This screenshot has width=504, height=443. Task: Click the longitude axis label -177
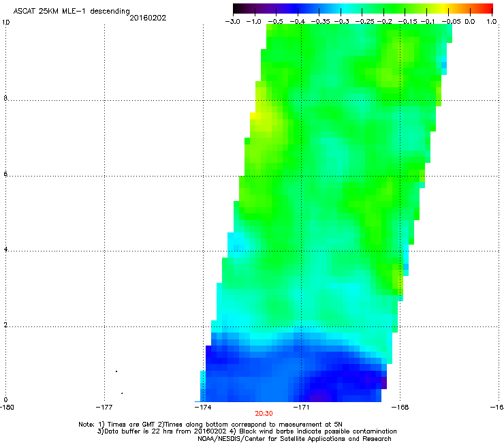coord(104,408)
